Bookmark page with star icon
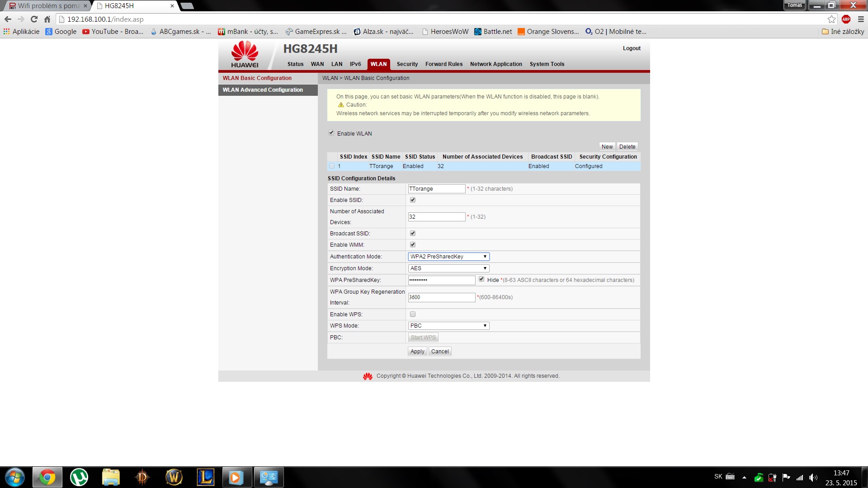This screenshot has height=488, width=868. point(831,19)
